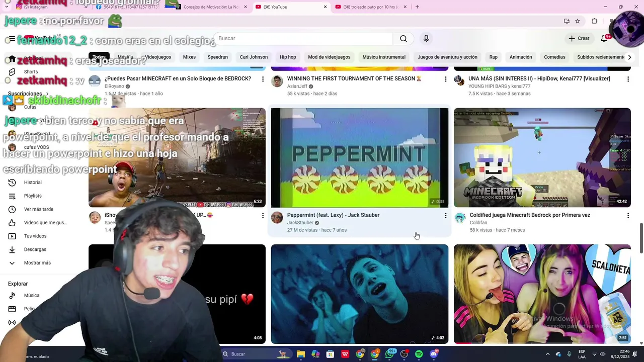Click the Coldifan channel avatar
The height and width of the screenshot is (362, 644).
tap(460, 217)
